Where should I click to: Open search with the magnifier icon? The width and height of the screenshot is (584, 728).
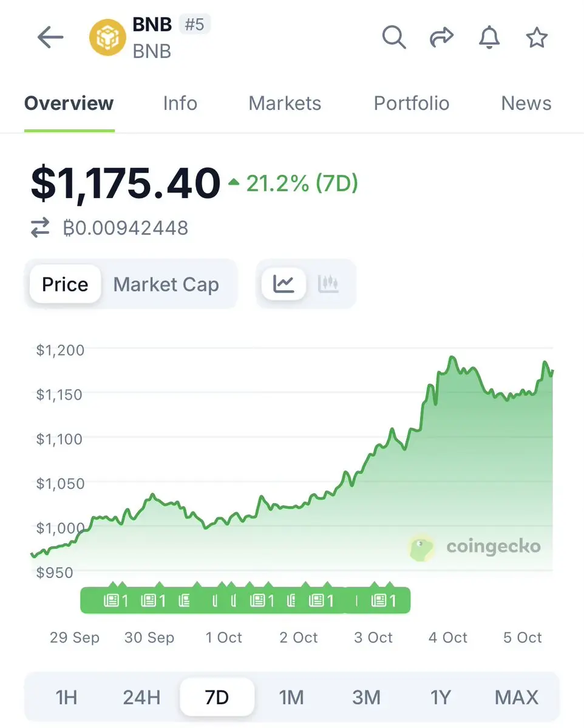393,38
